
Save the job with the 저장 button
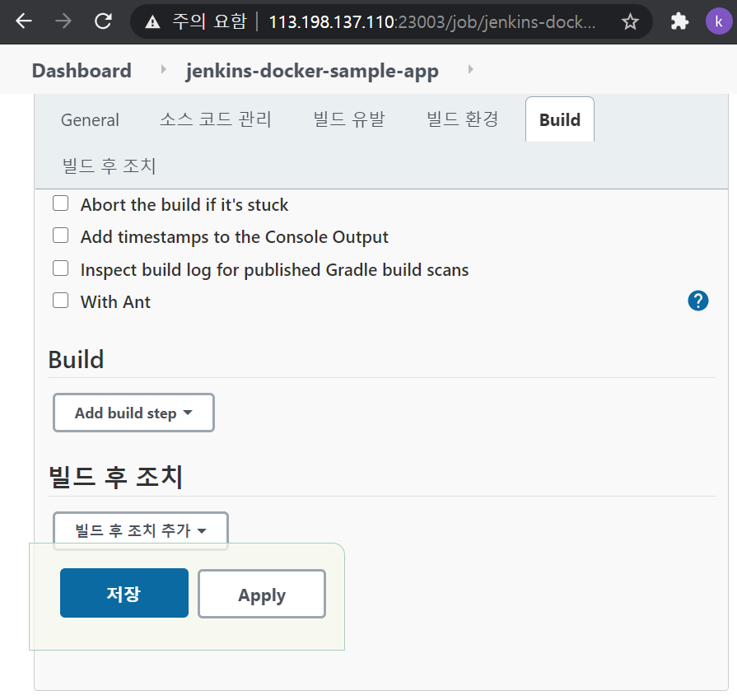[124, 593]
